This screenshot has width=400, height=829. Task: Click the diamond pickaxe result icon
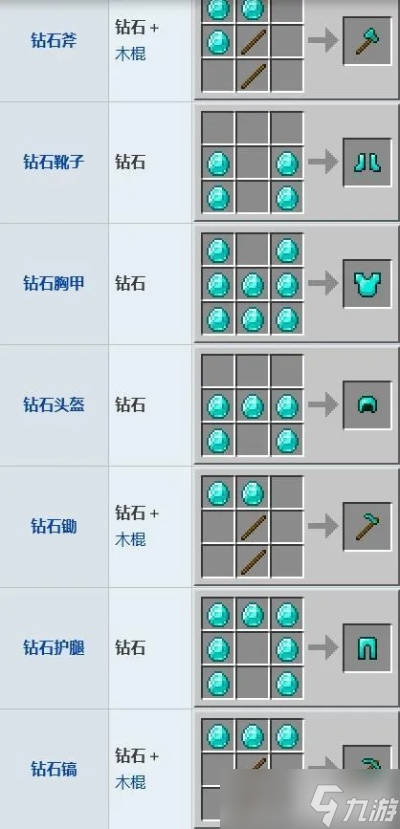click(x=367, y=763)
